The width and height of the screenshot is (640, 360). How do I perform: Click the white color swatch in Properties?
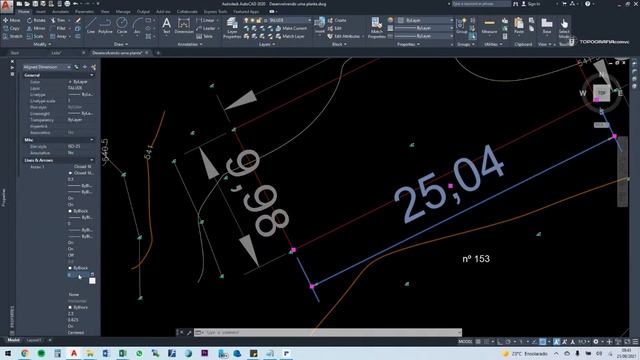[92, 281]
